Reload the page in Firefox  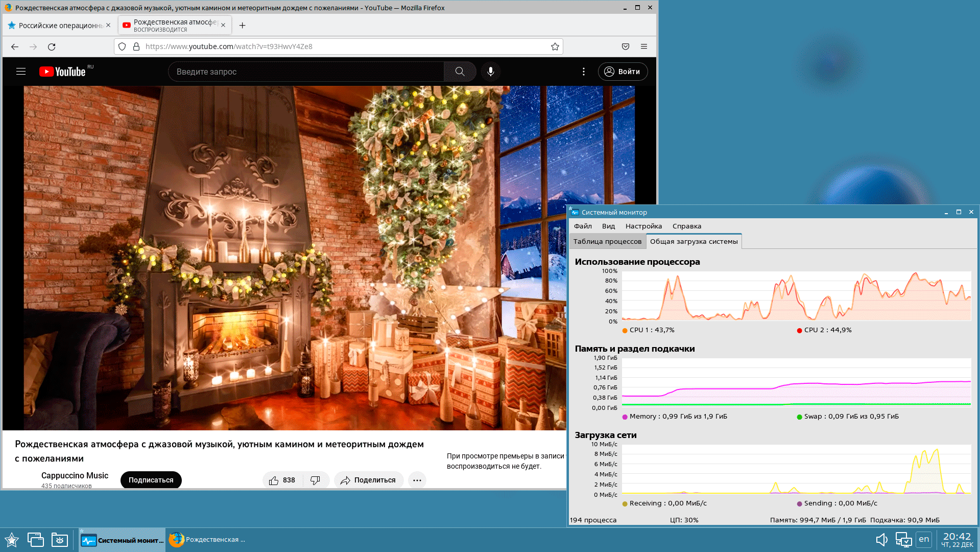(x=52, y=47)
